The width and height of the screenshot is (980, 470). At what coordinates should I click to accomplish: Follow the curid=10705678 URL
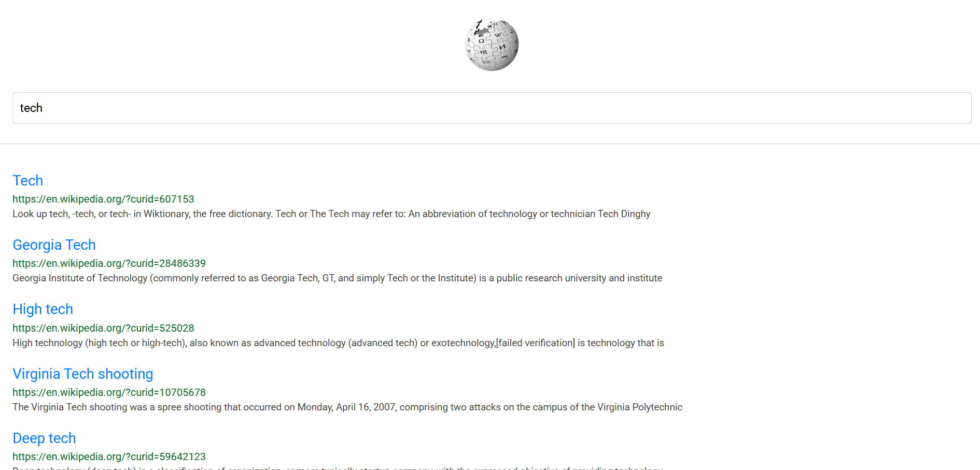[x=109, y=392]
